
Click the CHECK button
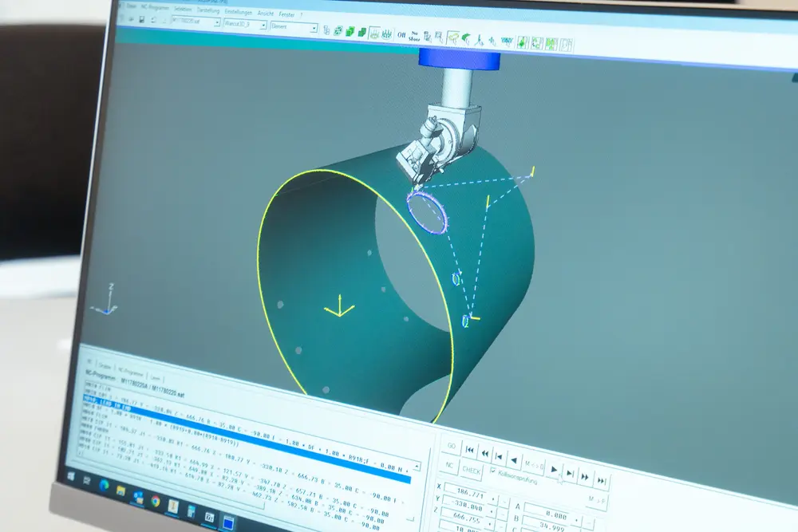click(471, 470)
